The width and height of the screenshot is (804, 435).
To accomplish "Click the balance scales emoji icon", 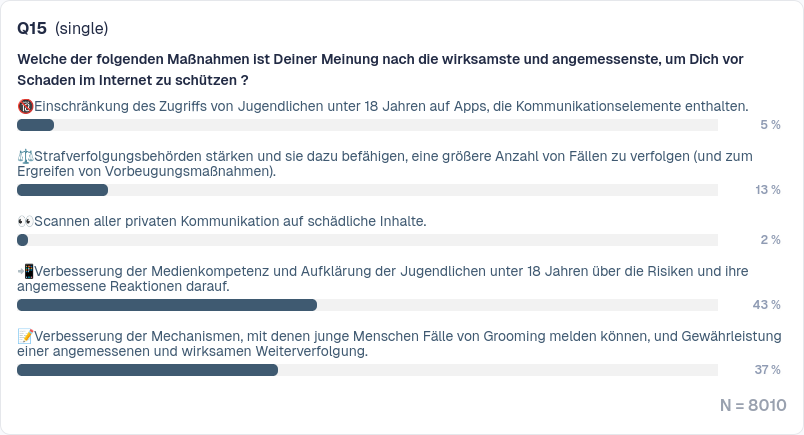I will 26,156.
